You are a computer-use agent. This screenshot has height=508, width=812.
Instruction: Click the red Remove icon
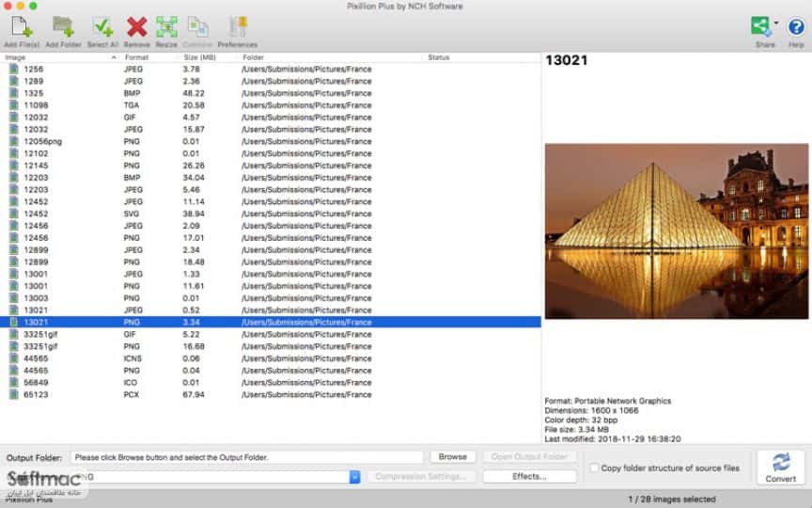[x=136, y=27]
